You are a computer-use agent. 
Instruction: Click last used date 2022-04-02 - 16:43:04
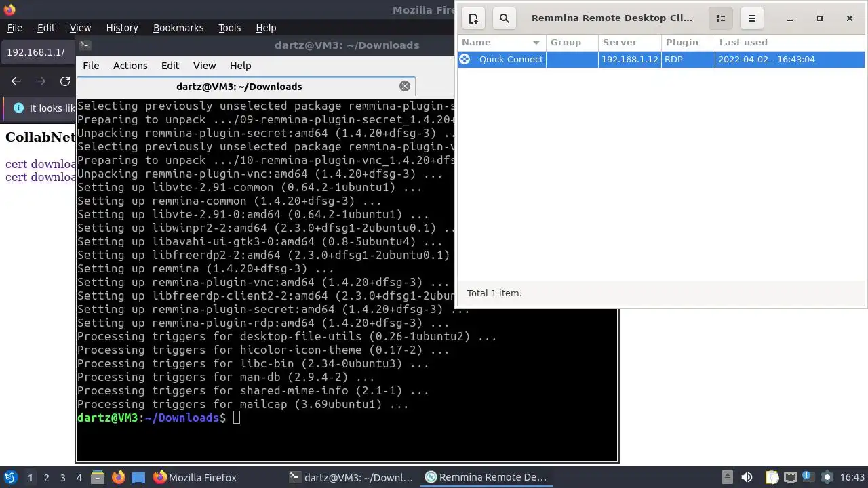coord(767,59)
